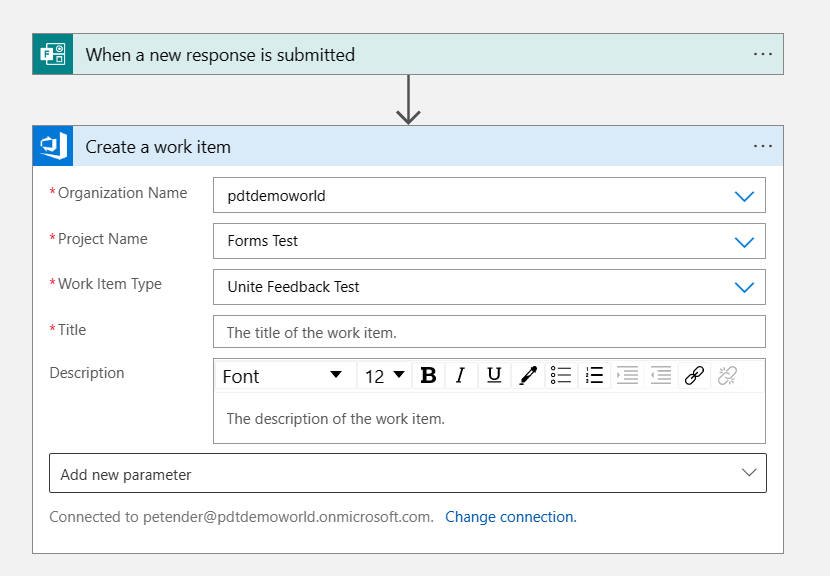Image resolution: width=830 pixels, height=576 pixels.
Task: Insert a hyperlink in Description
Action: pyautogui.click(x=694, y=376)
